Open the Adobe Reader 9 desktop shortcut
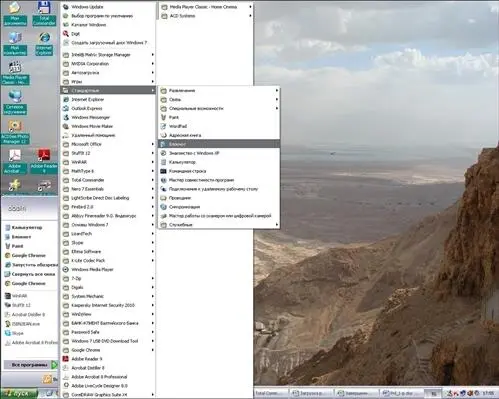This screenshot has width=499, height=399. (44, 161)
